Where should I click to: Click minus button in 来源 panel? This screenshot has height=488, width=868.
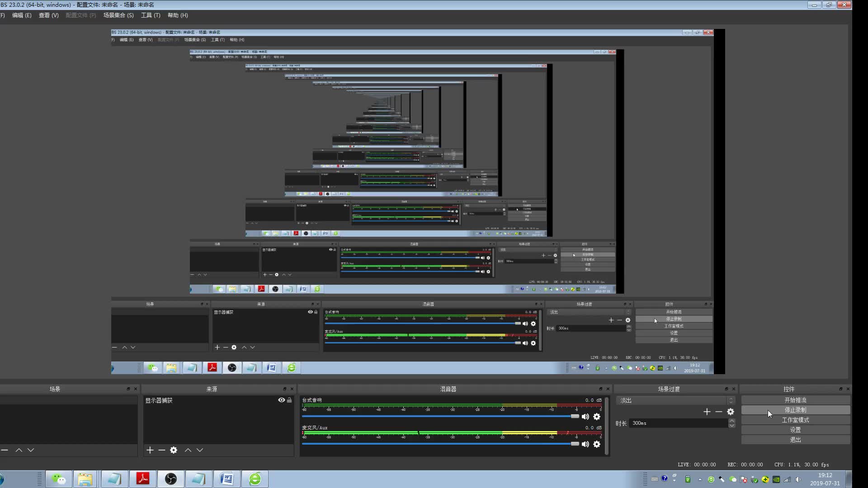161,450
